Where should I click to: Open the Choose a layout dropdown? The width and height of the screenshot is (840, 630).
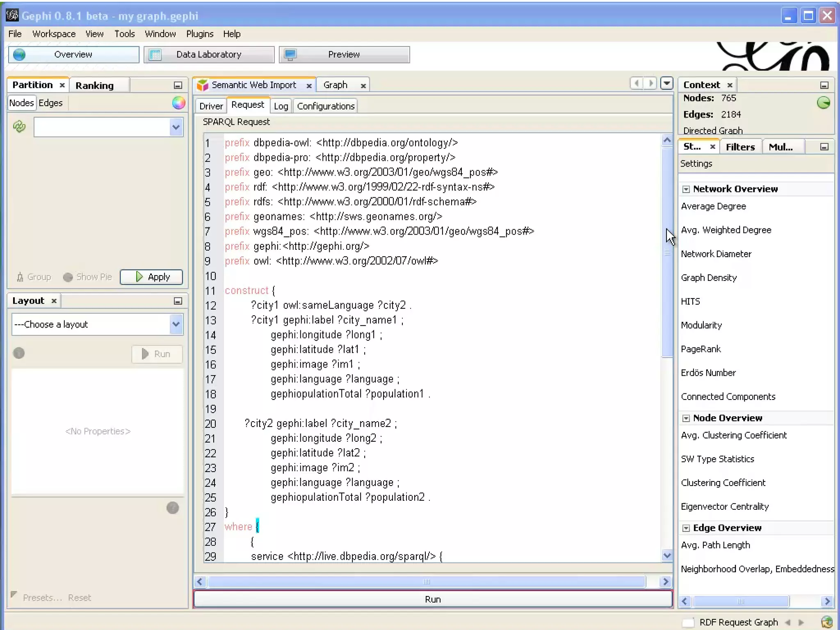176,324
